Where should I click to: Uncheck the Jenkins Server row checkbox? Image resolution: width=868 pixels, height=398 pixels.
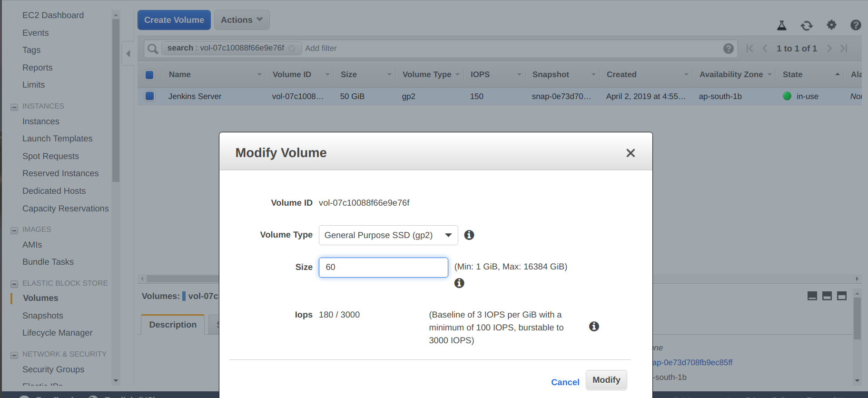[149, 96]
